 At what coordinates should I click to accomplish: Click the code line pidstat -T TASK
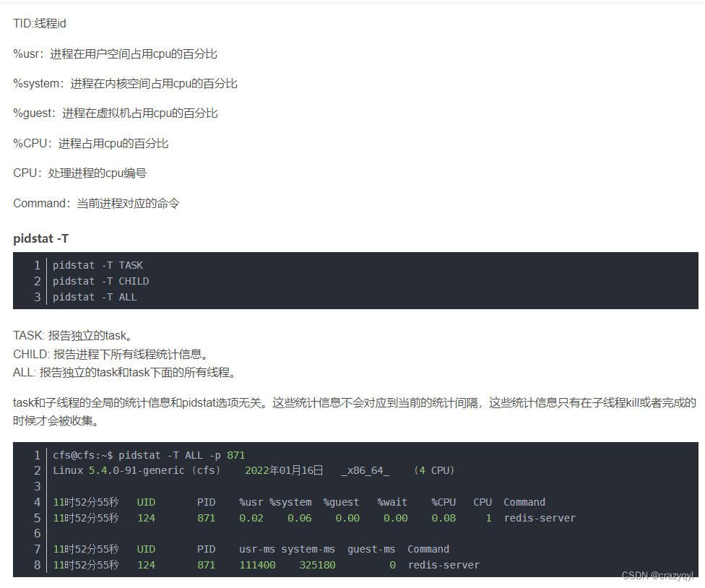pos(98,265)
